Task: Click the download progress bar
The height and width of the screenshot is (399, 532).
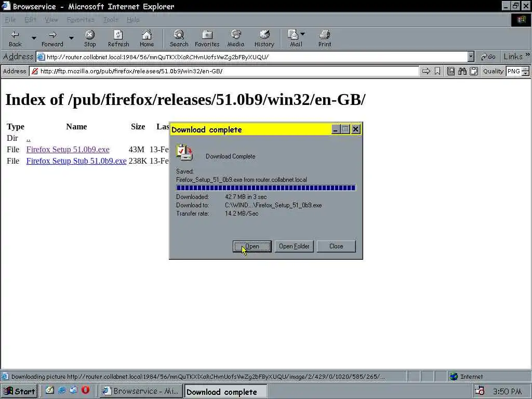Action: (265, 188)
